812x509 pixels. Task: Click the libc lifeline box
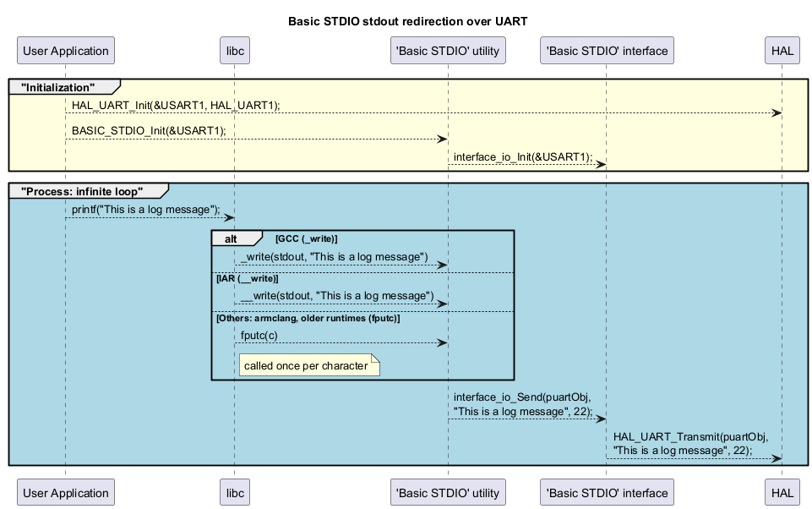234,50
